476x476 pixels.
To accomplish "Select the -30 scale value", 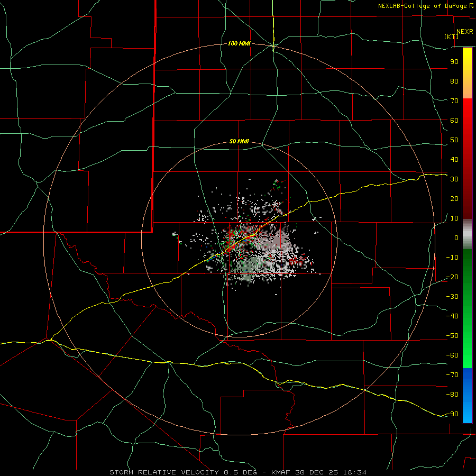I will click(x=452, y=297).
